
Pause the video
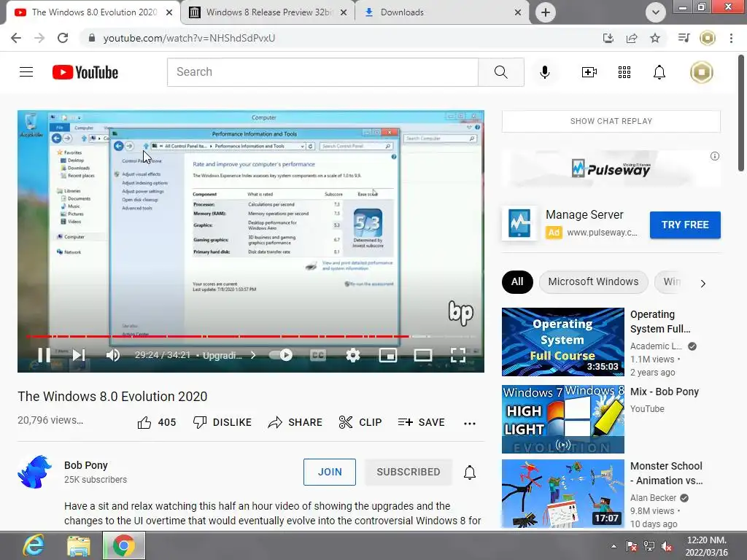click(44, 355)
